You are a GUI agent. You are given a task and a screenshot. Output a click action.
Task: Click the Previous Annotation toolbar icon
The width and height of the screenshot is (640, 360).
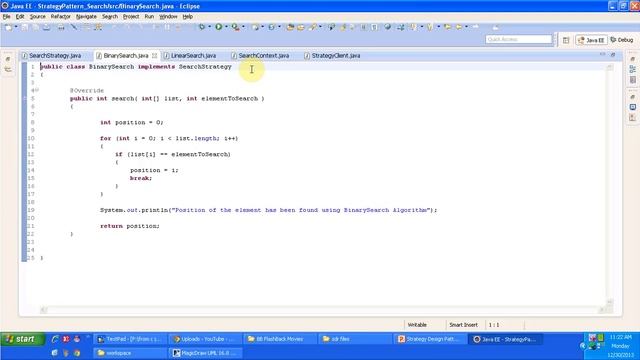(x=429, y=27)
